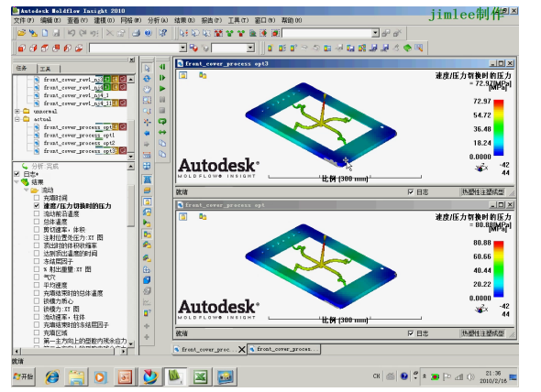Click the measure ruler tool icon
The image size is (541, 392).
pos(148,155)
